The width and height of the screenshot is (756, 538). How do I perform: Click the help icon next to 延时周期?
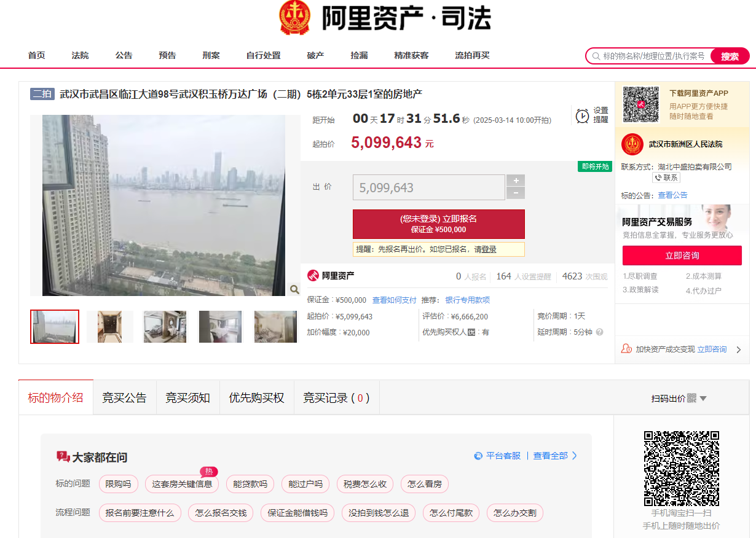click(599, 332)
